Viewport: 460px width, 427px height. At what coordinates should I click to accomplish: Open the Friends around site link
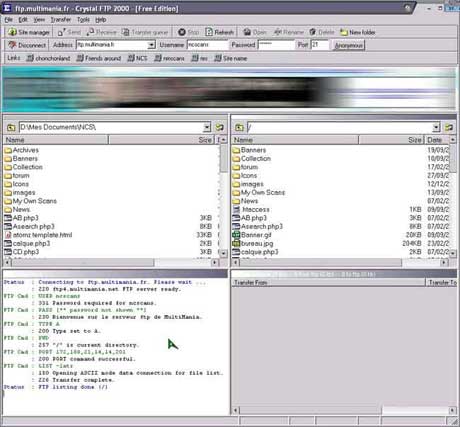pyautogui.click(x=99, y=58)
